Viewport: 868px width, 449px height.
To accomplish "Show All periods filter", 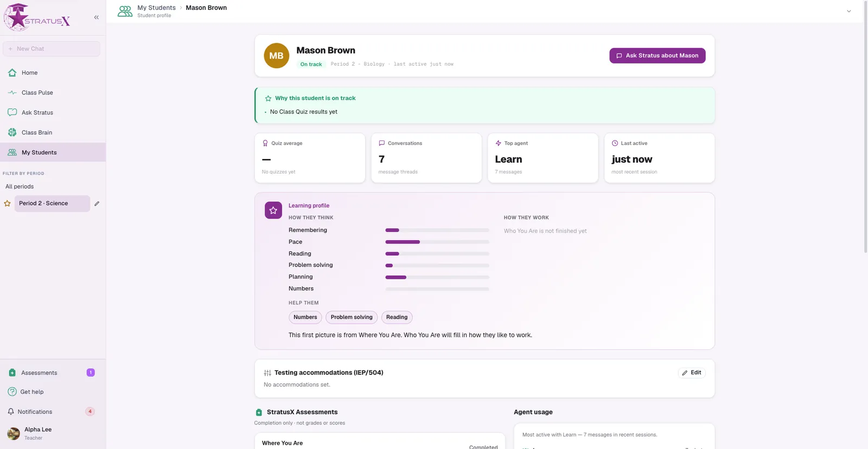I will tap(20, 187).
